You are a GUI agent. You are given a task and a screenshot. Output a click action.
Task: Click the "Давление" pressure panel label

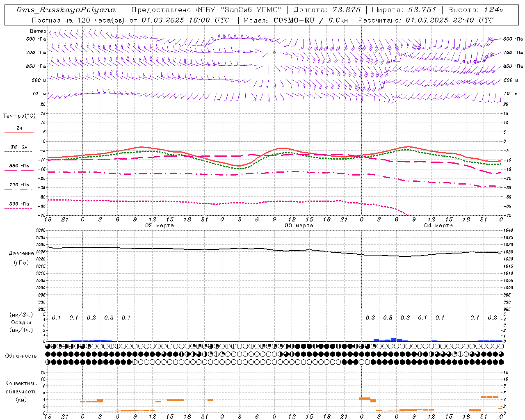21,253
